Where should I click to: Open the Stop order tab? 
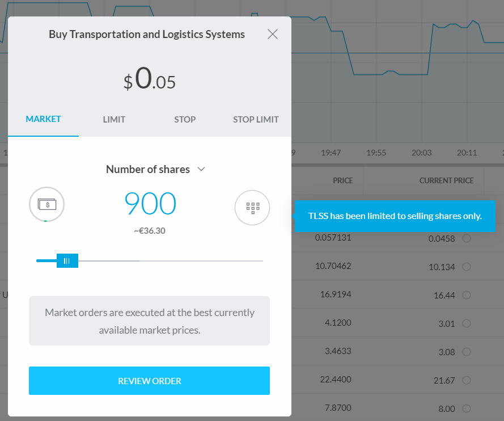pyautogui.click(x=185, y=119)
